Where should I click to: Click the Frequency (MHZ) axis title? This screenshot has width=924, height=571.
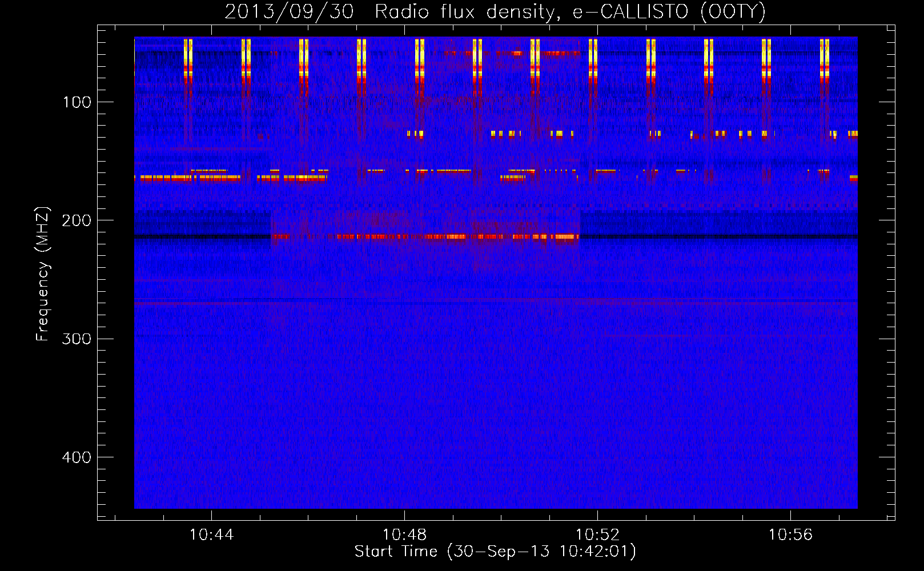pyautogui.click(x=43, y=274)
